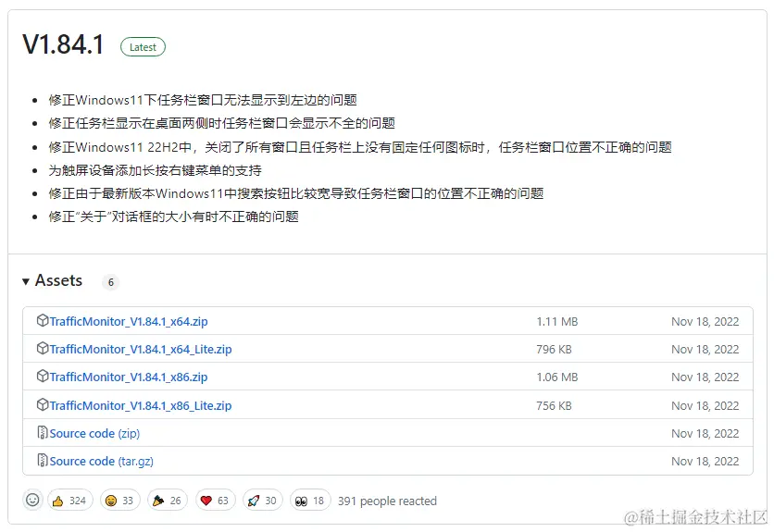Click changelog line '为触屏设备添加长按右键菜单的支持'
This screenshot has height=532, width=774.
pyautogui.click(x=155, y=170)
